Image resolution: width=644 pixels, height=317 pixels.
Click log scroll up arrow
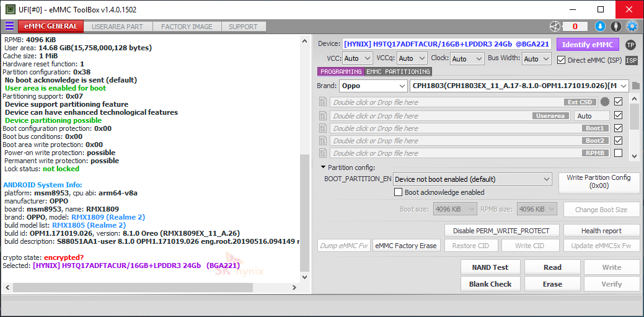pos(304,41)
